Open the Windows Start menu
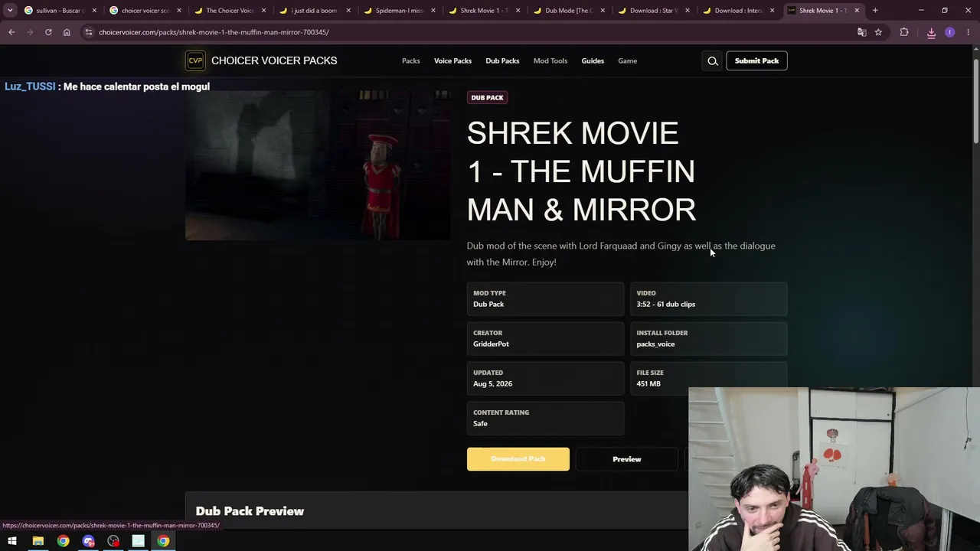980x551 pixels. click(x=12, y=541)
